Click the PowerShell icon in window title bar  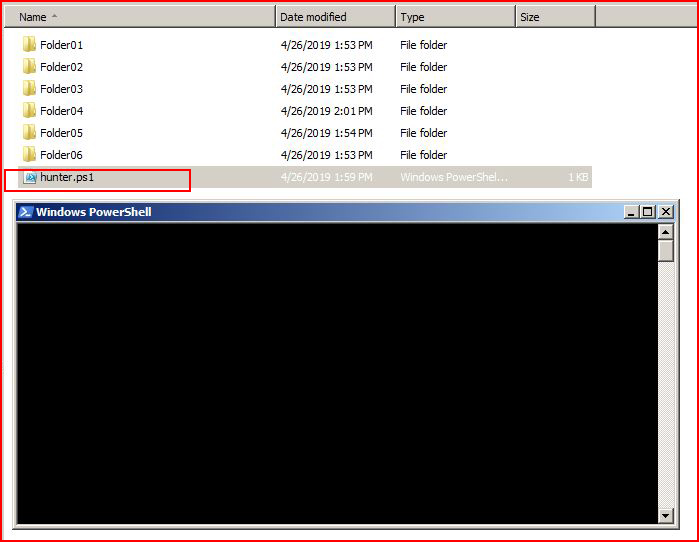click(x=25, y=212)
